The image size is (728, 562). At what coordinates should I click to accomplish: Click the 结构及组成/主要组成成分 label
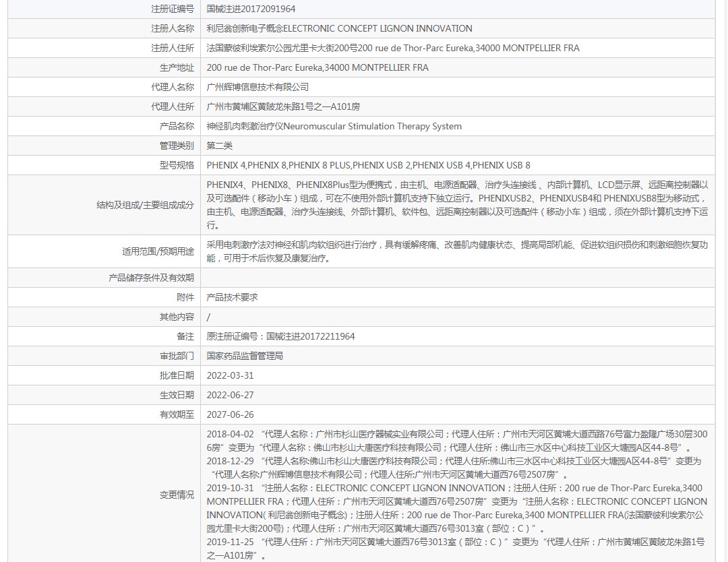pyautogui.click(x=145, y=205)
